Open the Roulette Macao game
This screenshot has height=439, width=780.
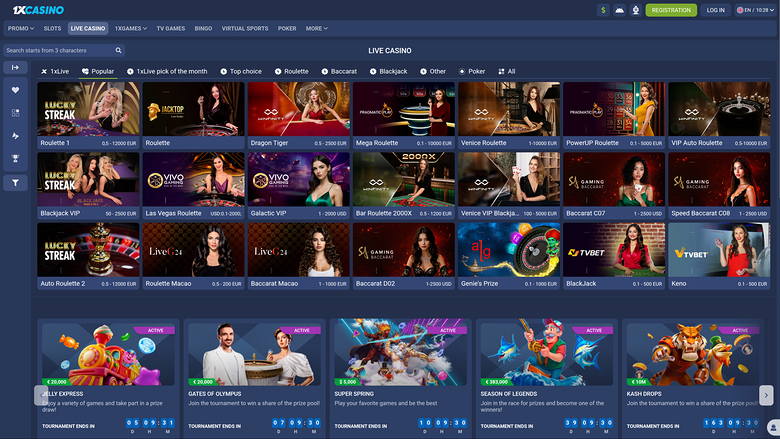click(x=194, y=256)
